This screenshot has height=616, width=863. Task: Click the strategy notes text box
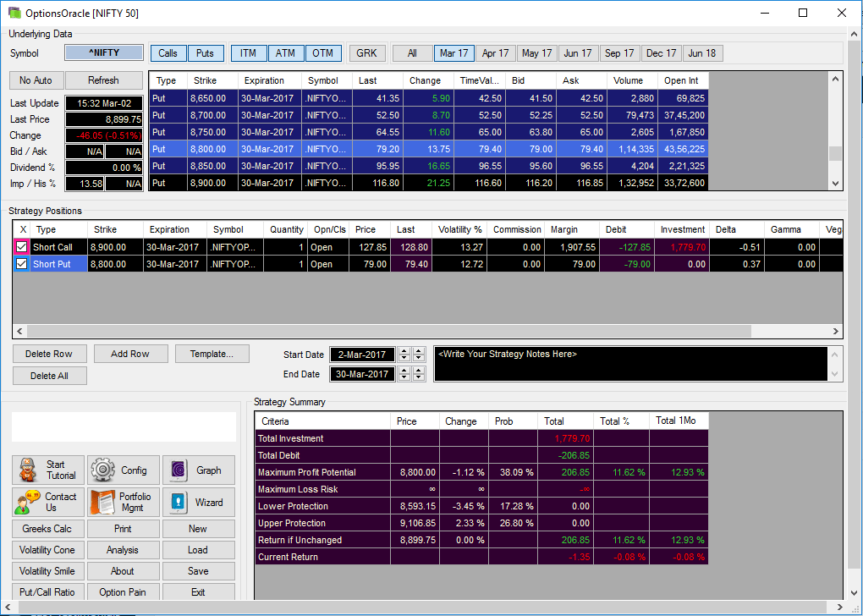pos(630,364)
